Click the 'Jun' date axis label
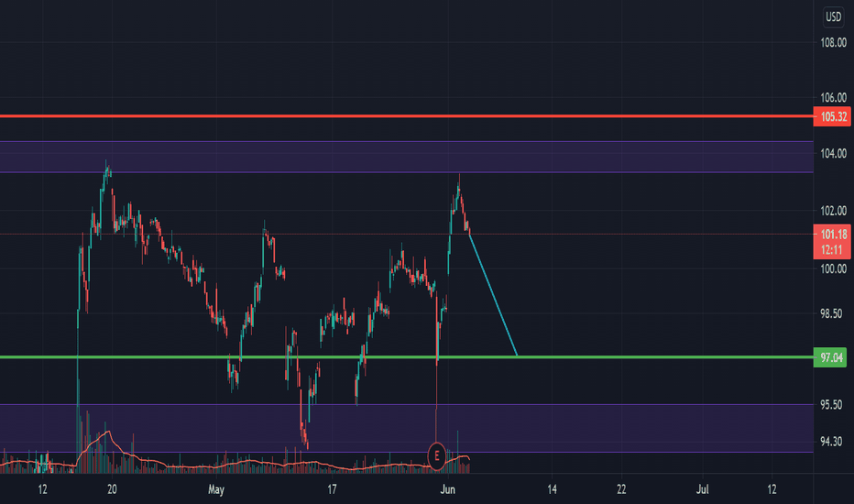 point(447,489)
